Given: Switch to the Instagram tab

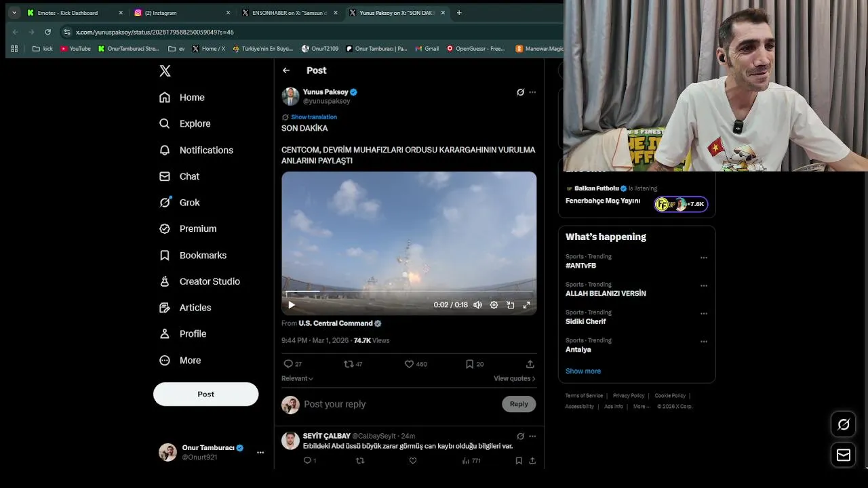Looking at the screenshot, I should 182,13.
